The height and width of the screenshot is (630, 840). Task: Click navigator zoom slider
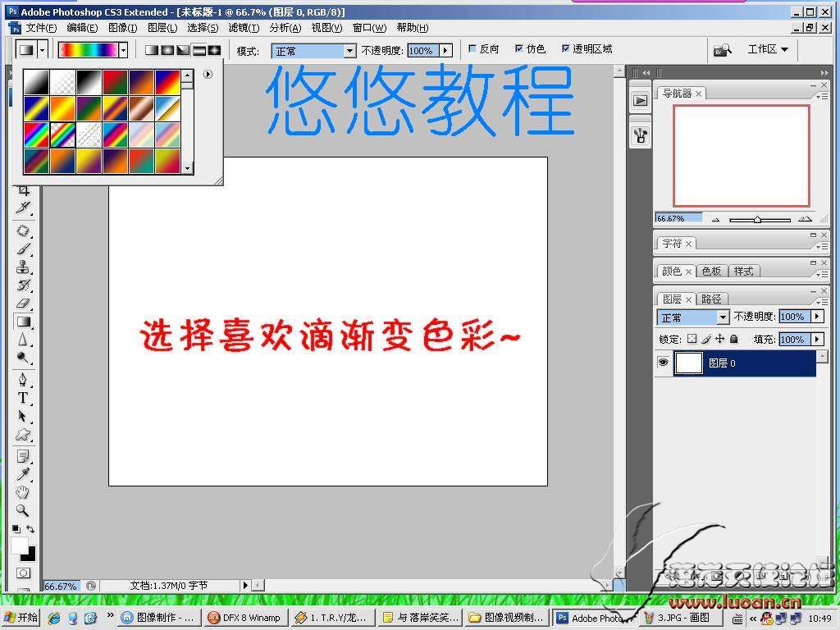pyautogui.click(x=757, y=220)
